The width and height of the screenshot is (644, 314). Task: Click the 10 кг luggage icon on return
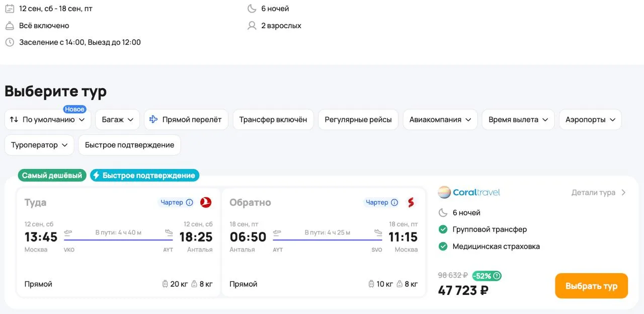click(x=371, y=284)
